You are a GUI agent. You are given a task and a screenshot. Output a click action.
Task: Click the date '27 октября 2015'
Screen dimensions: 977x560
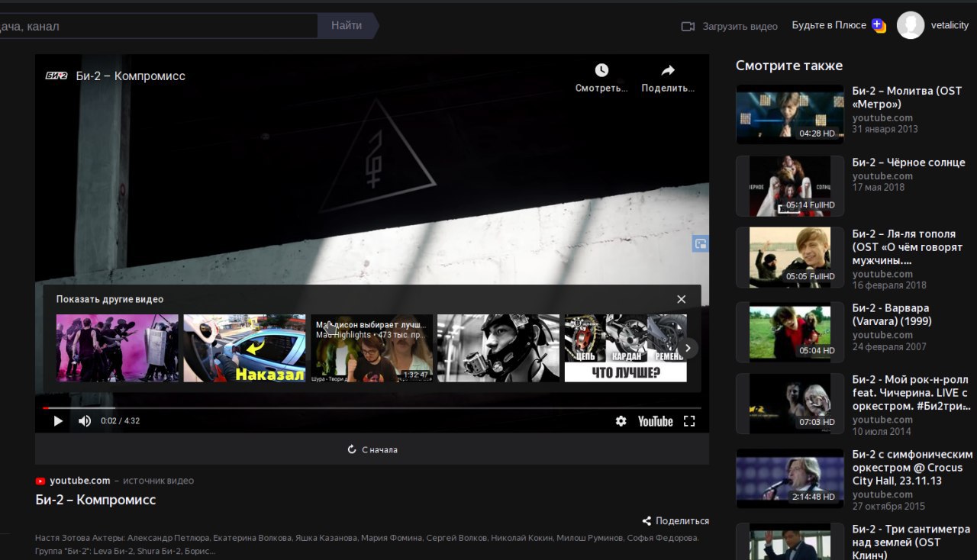888,506
